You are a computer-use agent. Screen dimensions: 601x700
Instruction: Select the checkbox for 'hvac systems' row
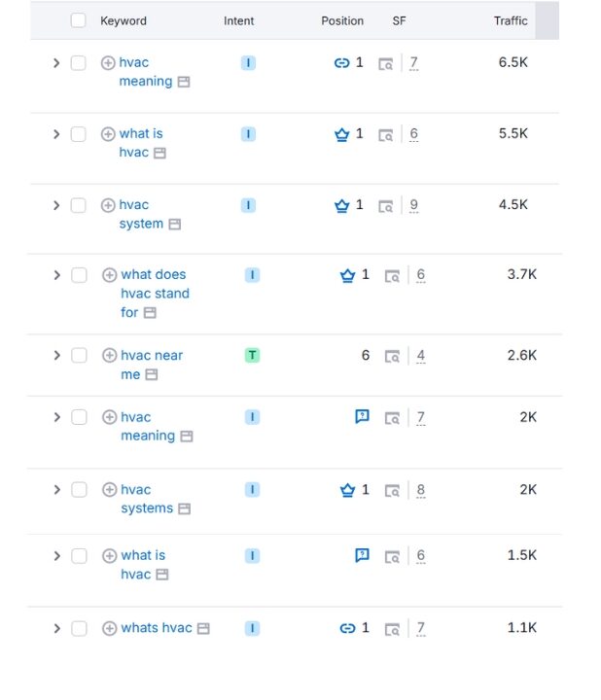[79, 490]
